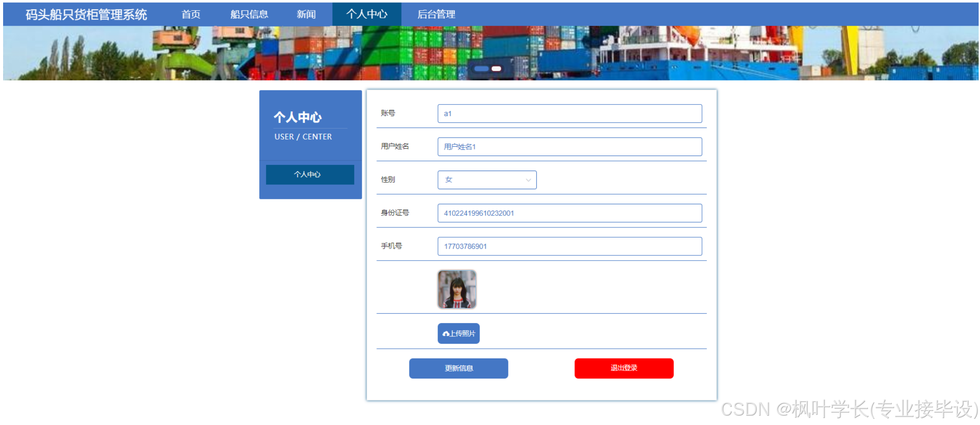Image resolution: width=980 pixels, height=425 pixels.
Task: Open the 新闻 navigation item
Action: click(x=306, y=14)
